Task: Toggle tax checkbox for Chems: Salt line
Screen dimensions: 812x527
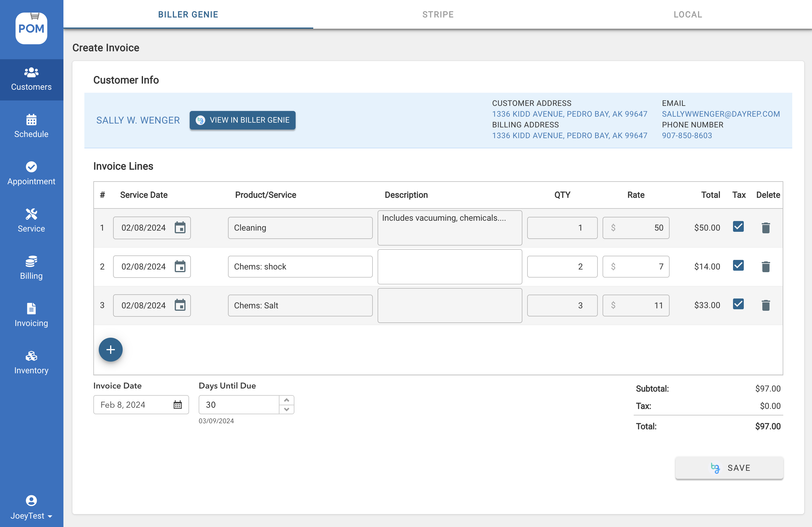Action: click(738, 304)
